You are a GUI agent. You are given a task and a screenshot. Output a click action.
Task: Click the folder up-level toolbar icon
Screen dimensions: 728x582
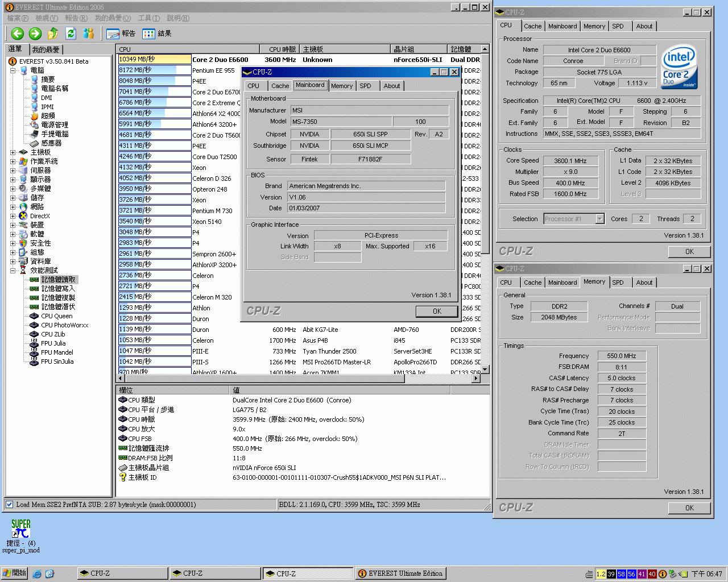click(53, 34)
